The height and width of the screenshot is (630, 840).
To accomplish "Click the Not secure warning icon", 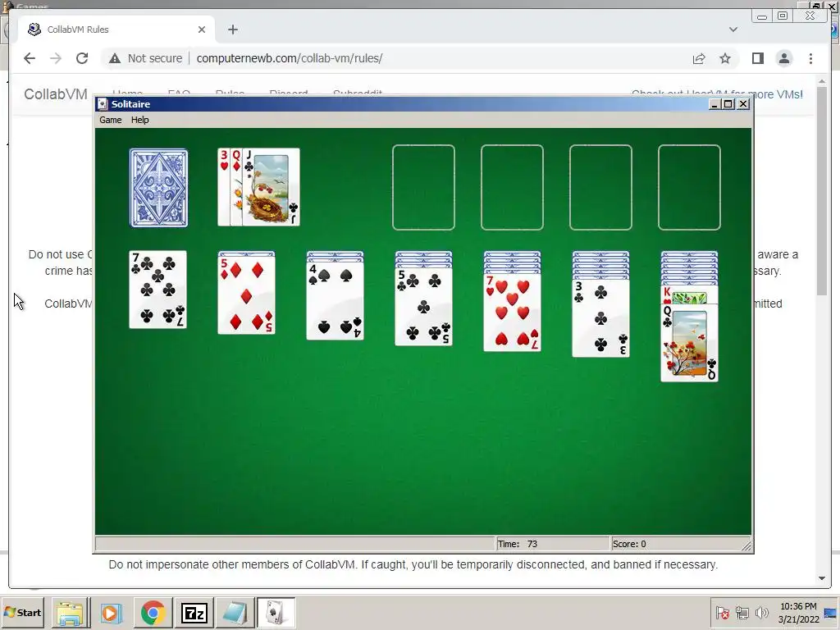I will click(115, 58).
